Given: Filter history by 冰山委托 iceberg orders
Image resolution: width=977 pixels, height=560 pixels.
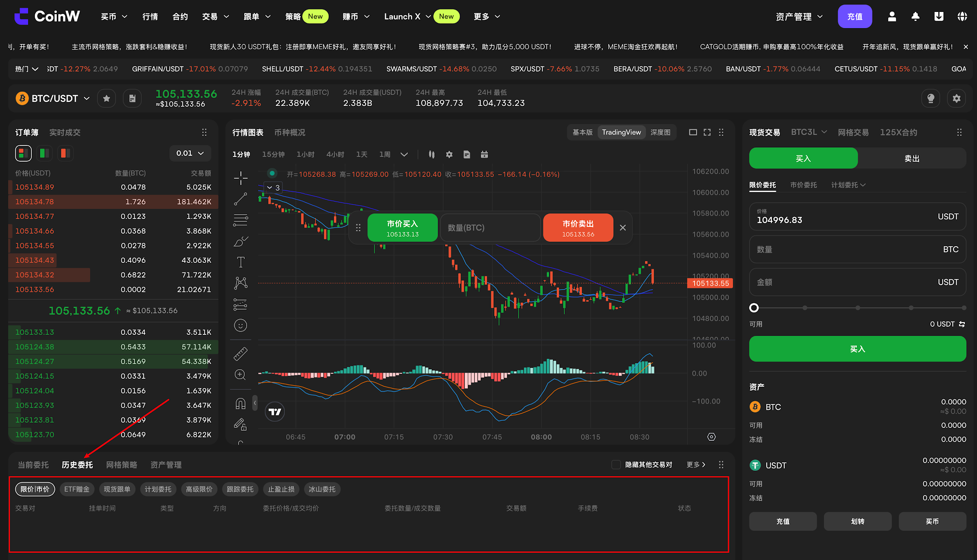Looking at the screenshot, I should tap(322, 489).
